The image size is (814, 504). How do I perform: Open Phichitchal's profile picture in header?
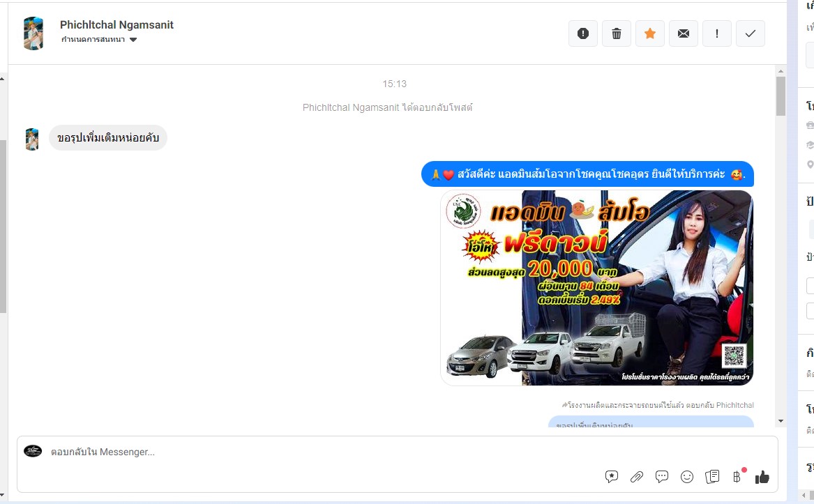coord(33,33)
